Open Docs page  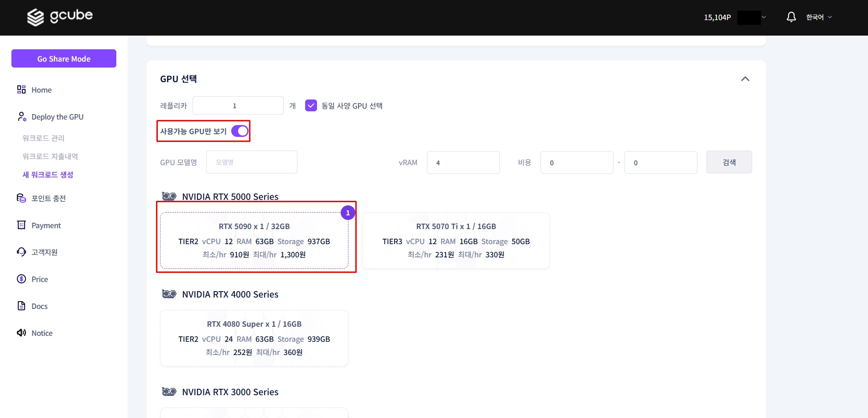coord(40,306)
